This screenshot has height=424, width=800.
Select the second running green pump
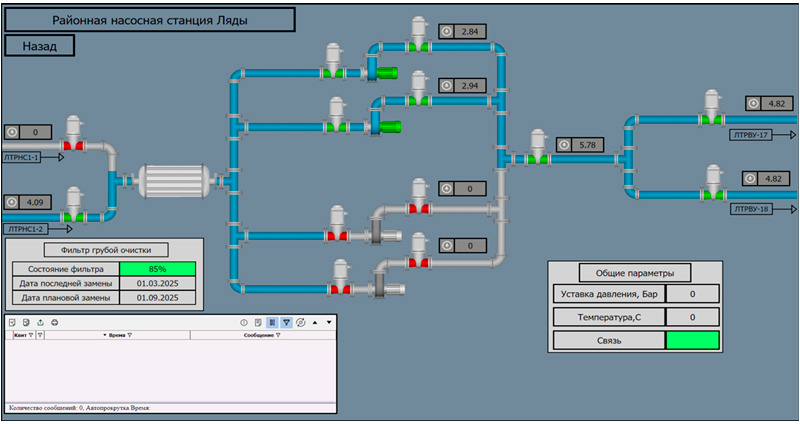pos(387,127)
